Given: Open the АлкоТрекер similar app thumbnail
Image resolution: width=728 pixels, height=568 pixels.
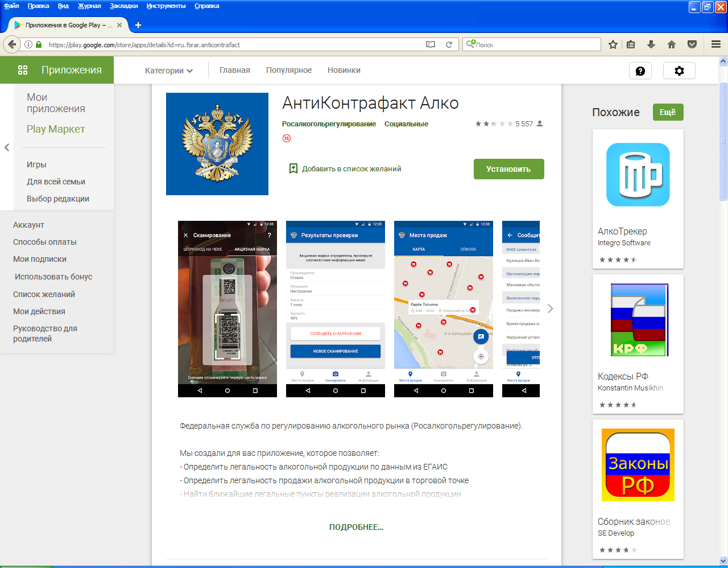Looking at the screenshot, I should pyautogui.click(x=638, y=175).
